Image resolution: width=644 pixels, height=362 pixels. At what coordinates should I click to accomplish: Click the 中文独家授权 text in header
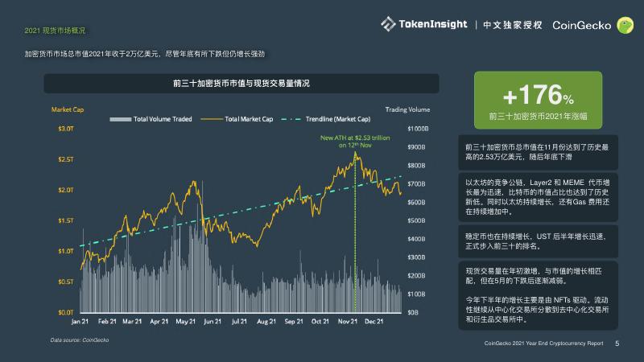[513, 25]
